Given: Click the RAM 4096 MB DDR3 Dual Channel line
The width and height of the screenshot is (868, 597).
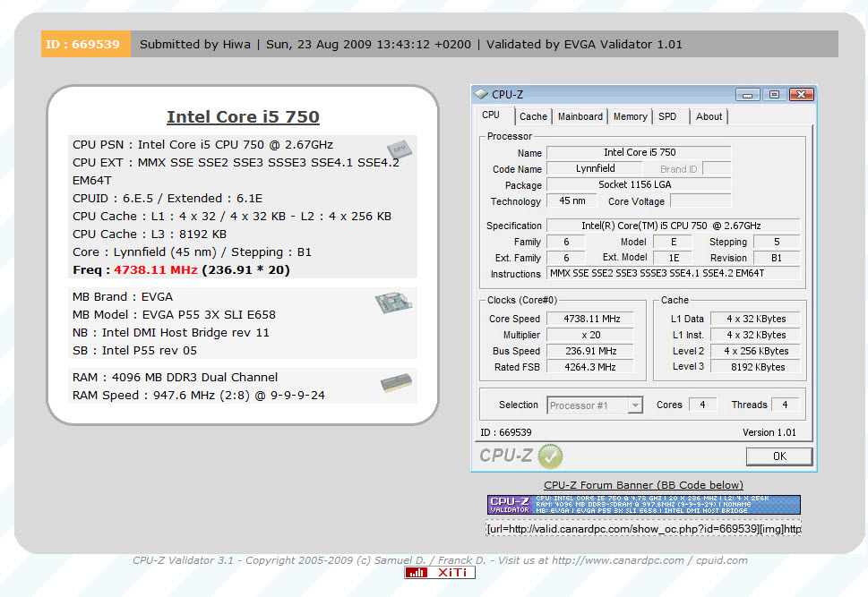Looking at the screenshot, I should pos(175,378).
